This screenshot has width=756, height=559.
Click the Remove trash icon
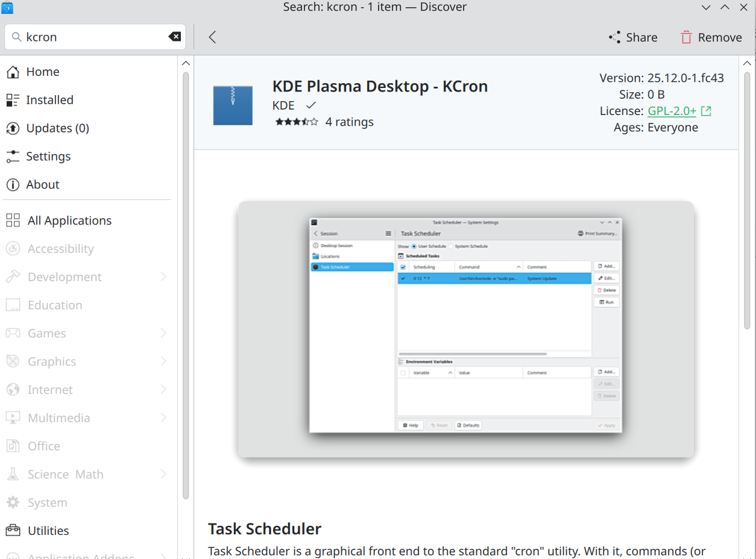(686, 37)
